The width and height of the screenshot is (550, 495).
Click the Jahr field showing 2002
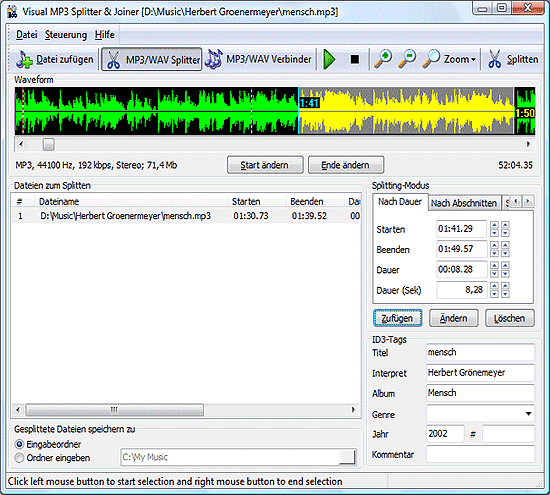[x=445, y=434]
